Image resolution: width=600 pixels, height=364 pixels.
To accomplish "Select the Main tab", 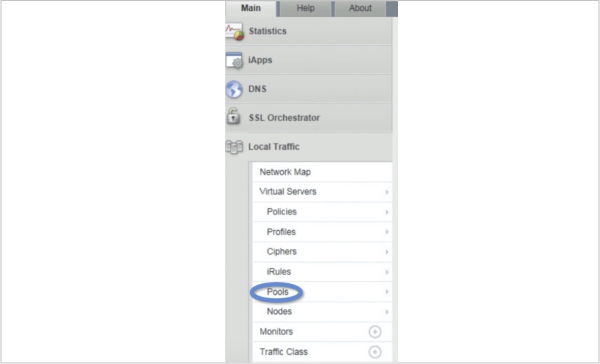I will click(x=251, y=9).
